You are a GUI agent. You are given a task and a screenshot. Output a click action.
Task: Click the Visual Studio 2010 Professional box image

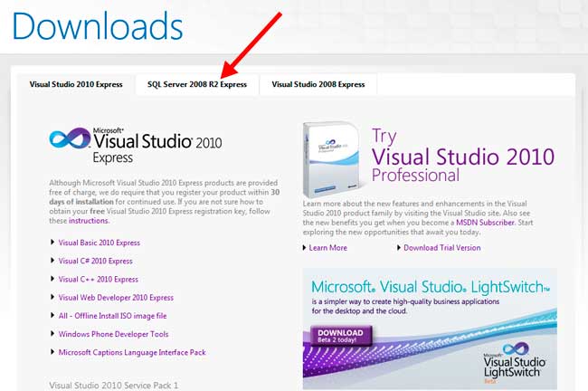coord(331,160)
